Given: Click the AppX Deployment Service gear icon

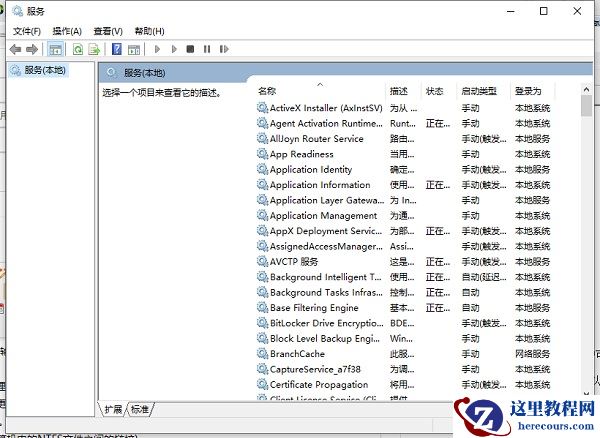Looking at the screenshot, I should click(262, 231).
